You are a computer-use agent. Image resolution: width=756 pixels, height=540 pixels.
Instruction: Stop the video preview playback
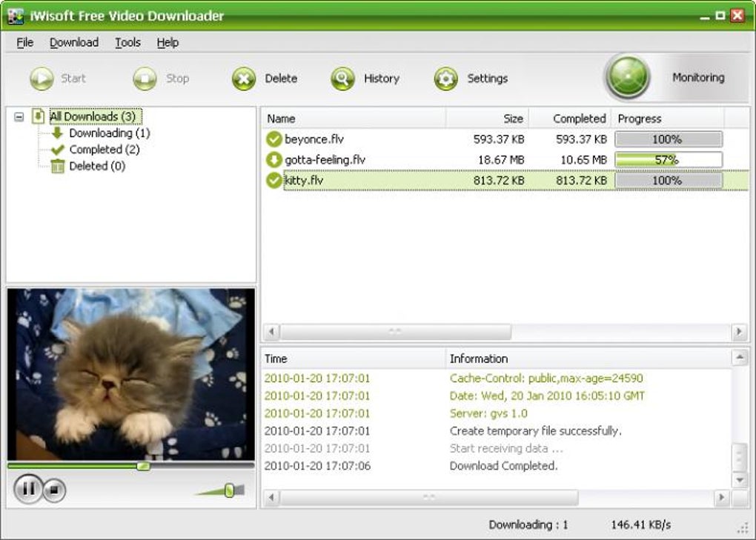54,490
